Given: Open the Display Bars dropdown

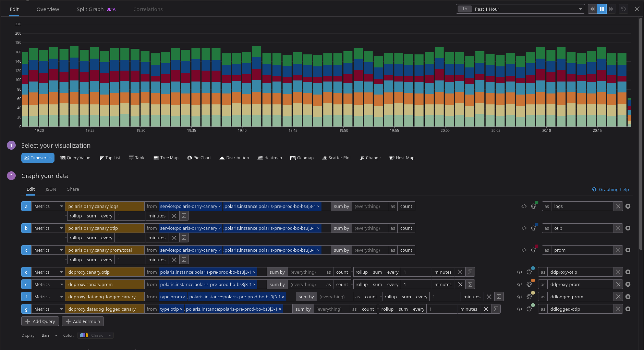Looking at the screenshot, I should (x=49, y=335).
